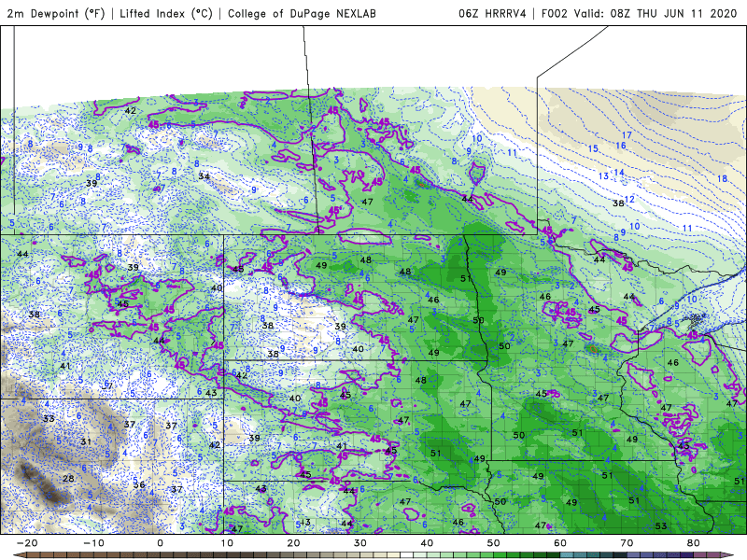This screenshot has width=747, height=560.
Task: Click the 80 label on the color scale
Action: 694,543
